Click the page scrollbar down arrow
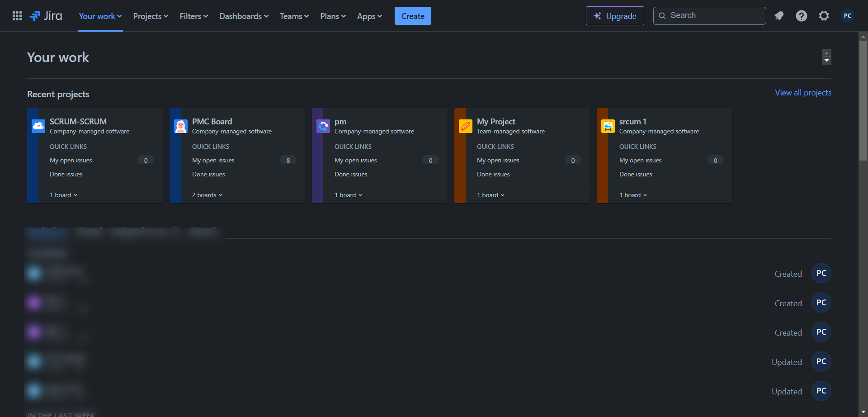The image size is (868, 417). coord(863,412)
